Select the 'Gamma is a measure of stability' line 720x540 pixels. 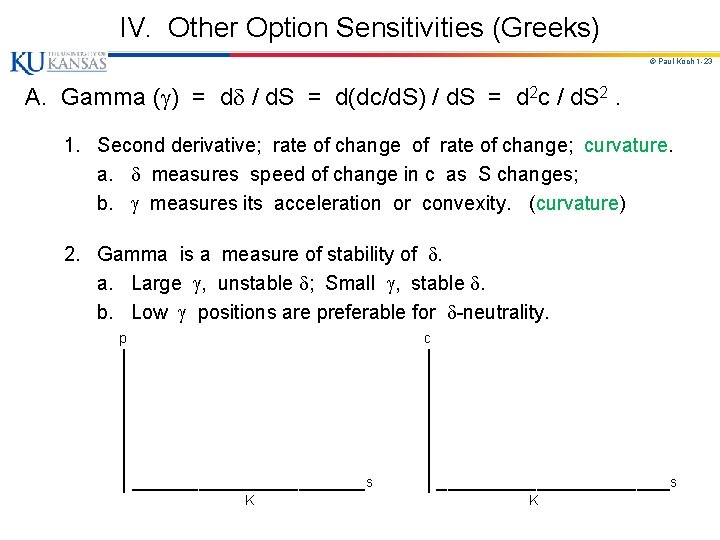(257, 254)
